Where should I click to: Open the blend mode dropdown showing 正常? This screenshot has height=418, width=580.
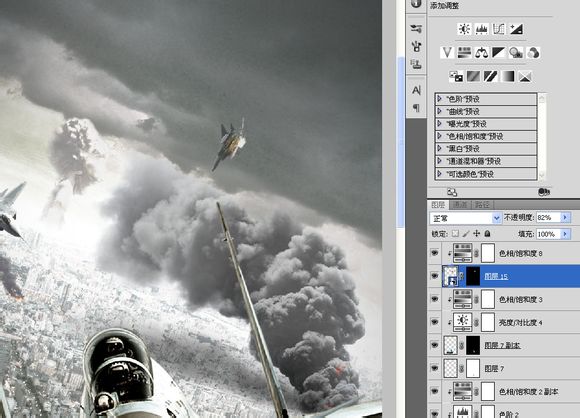coord(465,218)
